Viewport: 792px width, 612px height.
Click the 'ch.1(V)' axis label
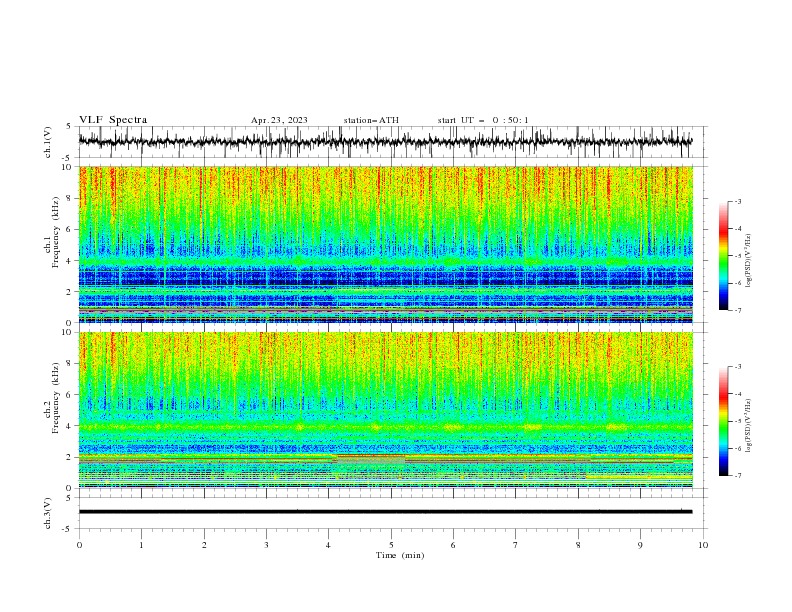[x=48, y=142]
